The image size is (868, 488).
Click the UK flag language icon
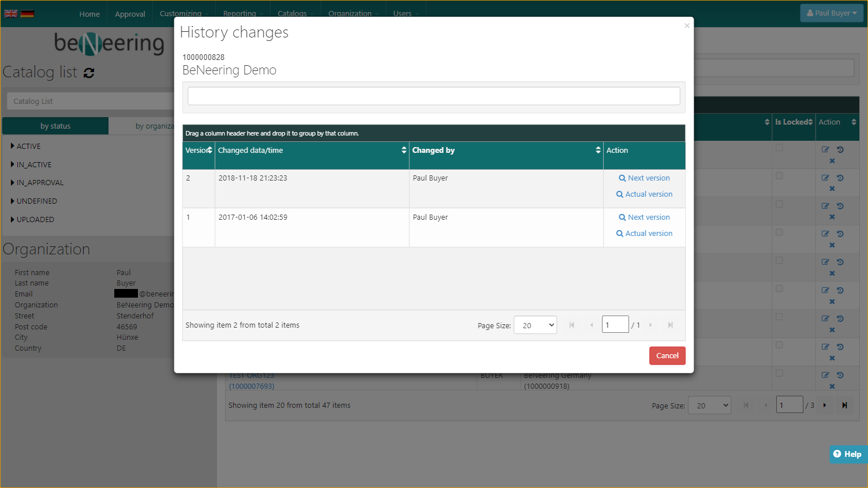[11, 13]
